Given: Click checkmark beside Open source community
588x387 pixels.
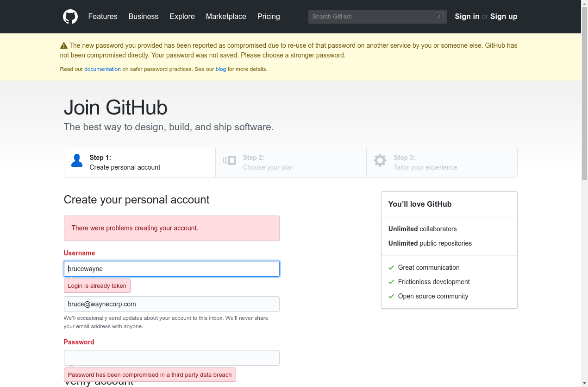Looking at the screenshot, I should pyautogui.click(x=391, y=296).
